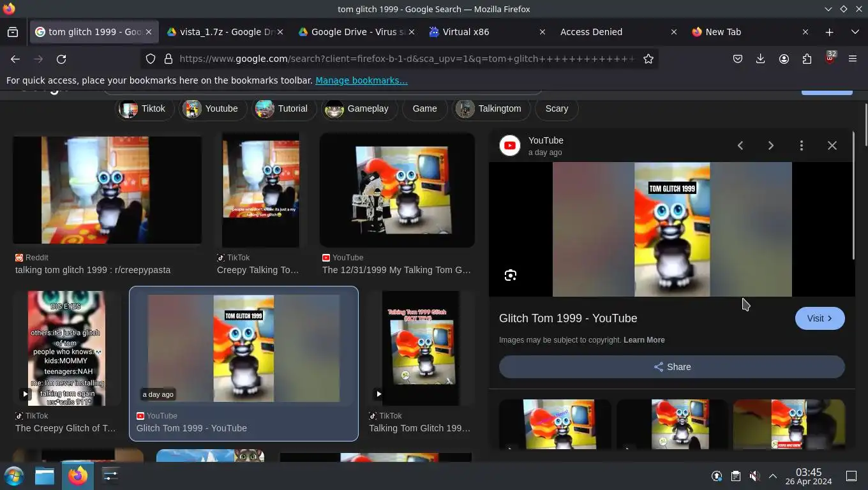Close the Access Denied tab
This screenshot has width=868, height=490.
coord(674,32)
